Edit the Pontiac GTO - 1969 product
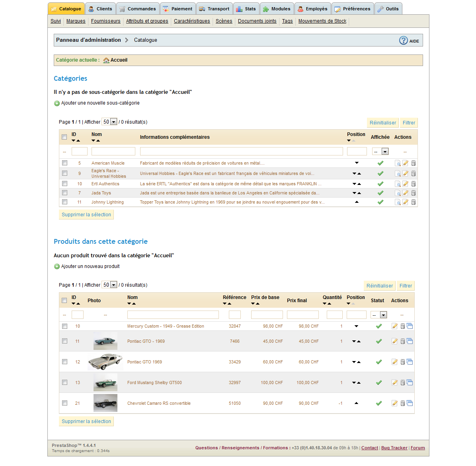The image size is (476, 466). pos(394,342)
